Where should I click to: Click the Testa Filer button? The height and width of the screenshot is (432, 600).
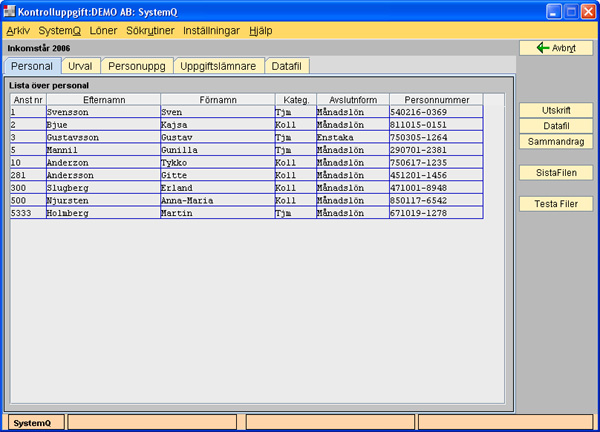556,204
